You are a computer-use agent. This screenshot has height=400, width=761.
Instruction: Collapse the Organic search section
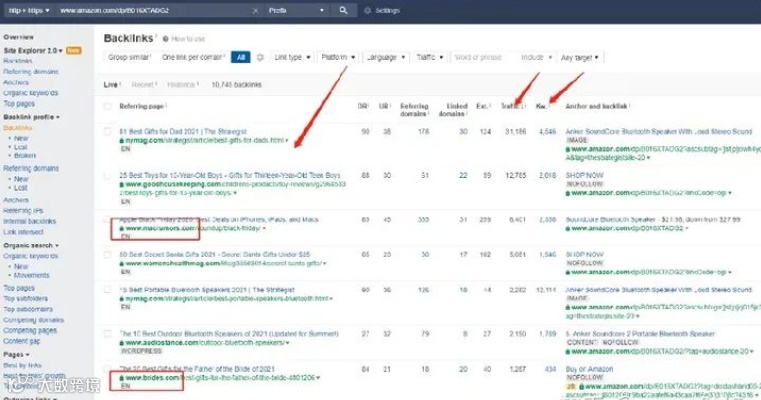click(31, 246)
